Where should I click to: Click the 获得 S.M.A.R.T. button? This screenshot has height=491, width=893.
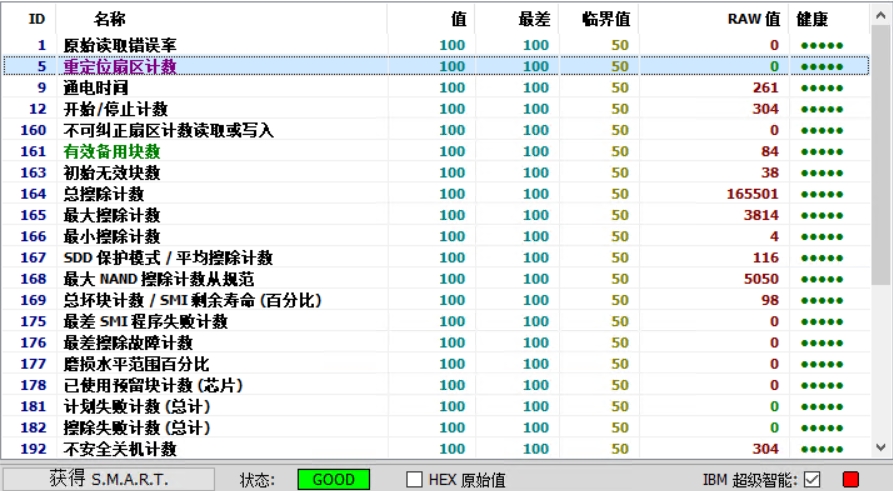coord(108,479)
